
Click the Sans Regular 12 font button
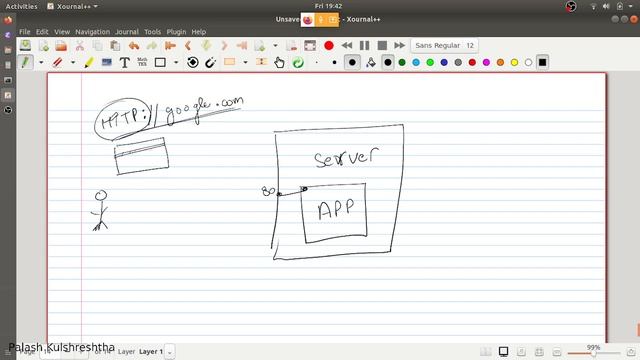click(x=444, y=45)
